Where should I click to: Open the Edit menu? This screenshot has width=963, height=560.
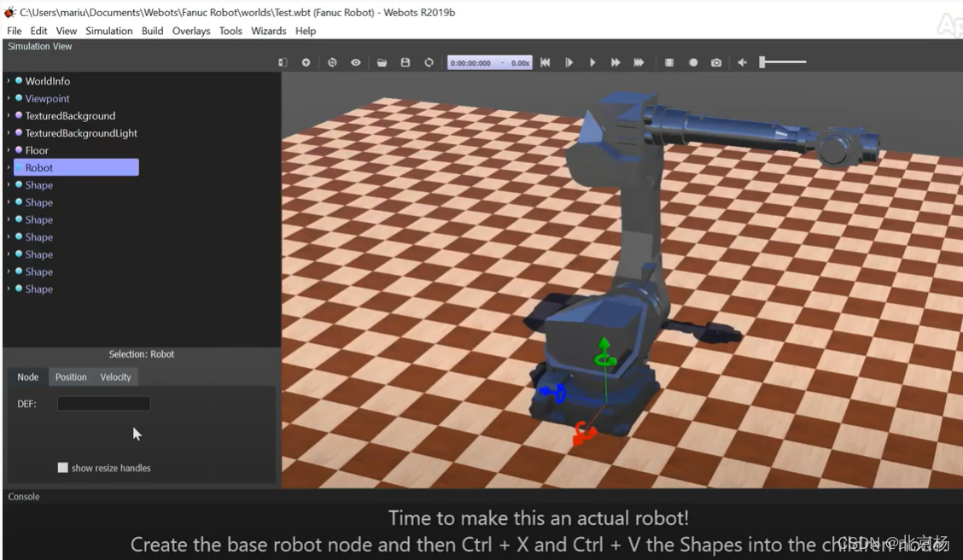pos(38,31)
